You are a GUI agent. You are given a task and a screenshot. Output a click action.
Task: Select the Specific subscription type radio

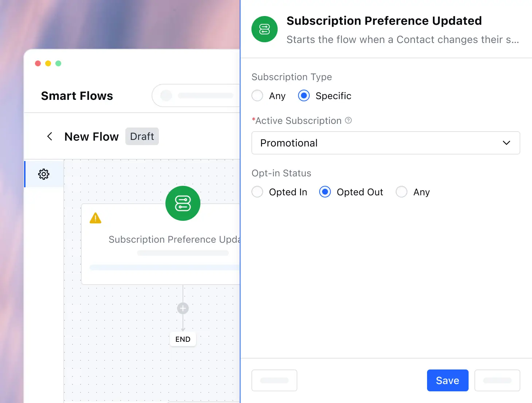(x=304, y=96)
